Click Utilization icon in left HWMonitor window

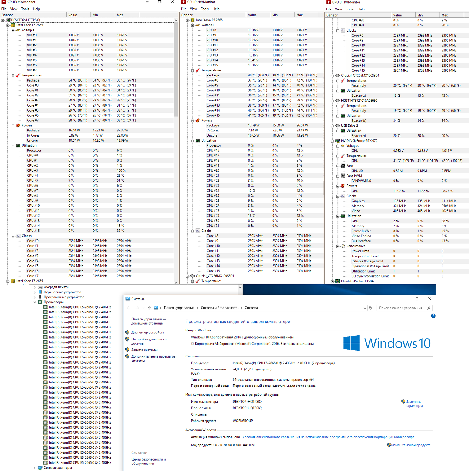click(x=18, y=145)
